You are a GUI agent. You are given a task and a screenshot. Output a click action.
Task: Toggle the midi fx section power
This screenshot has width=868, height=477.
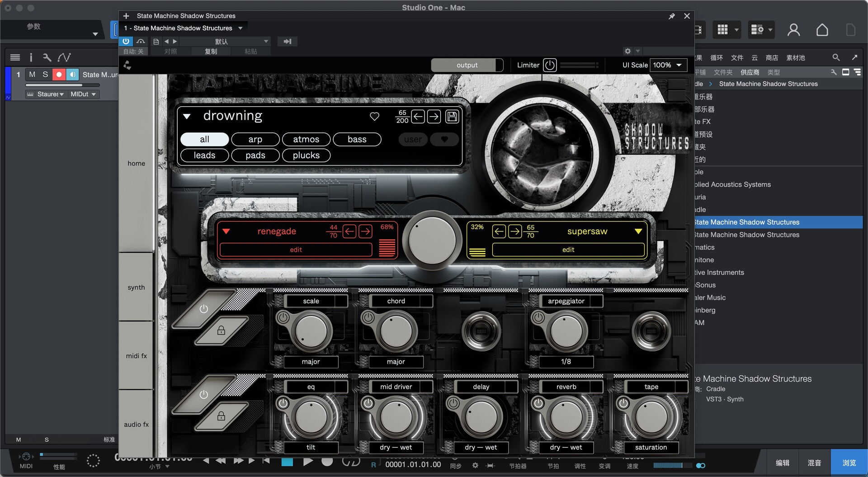pos(204,309)
